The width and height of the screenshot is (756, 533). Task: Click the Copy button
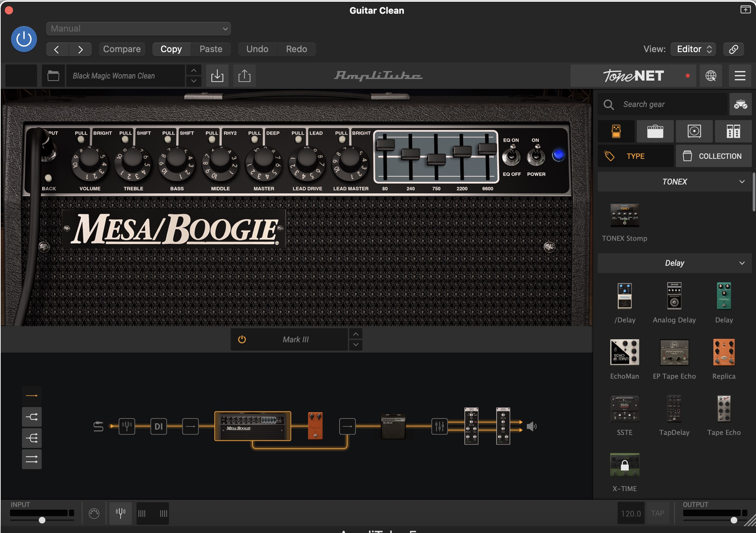pyautogui.click(x=171, y=49)
